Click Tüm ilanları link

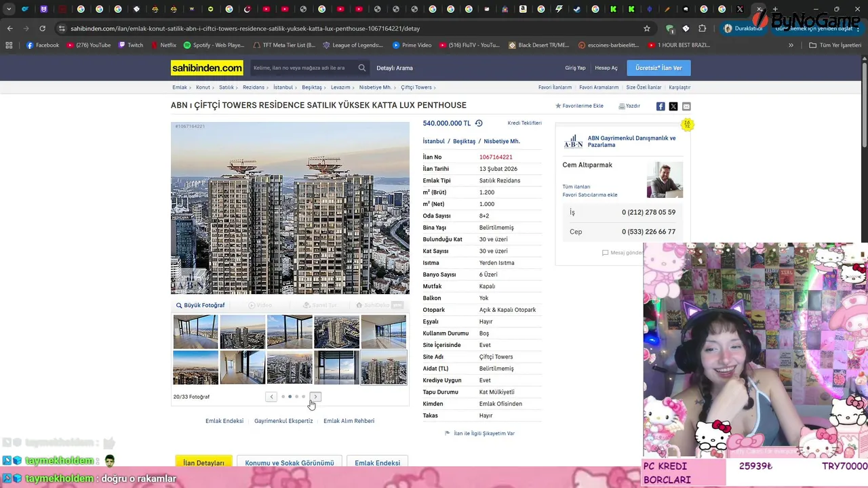pos(576,186)
